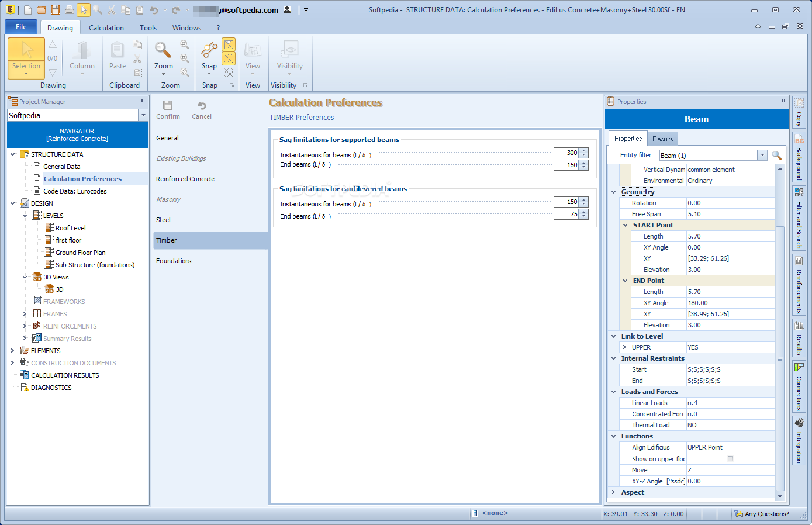Image resolution: width=812 pixels, height=525 pixels.
Task: Click the Open folder icon in quick access toolbar
Action: pyautogui.click(x=42, y=10)
